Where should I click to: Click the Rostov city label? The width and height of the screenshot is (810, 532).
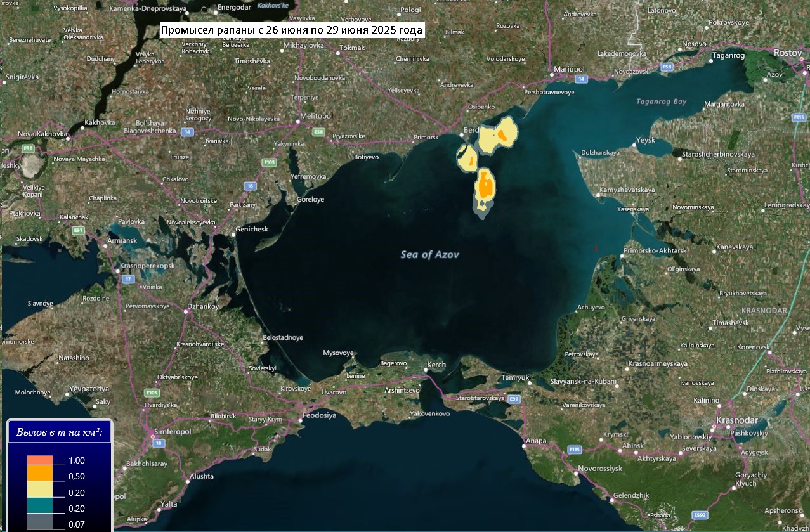[788, 53]
